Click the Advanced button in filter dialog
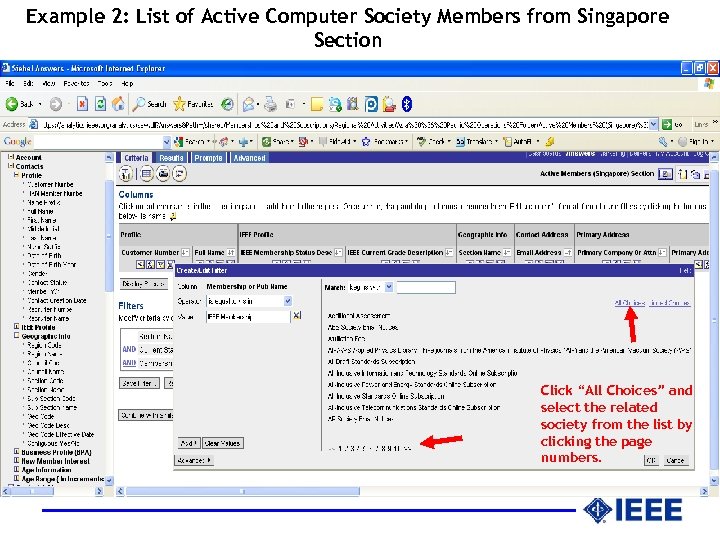720x540 pixels. point(193,460)
